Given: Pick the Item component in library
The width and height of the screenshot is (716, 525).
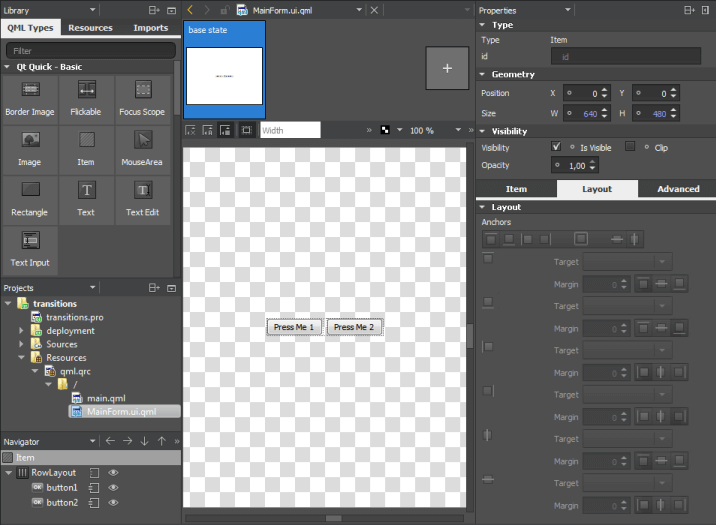Looking at the screenshot, I should [86, 150].
